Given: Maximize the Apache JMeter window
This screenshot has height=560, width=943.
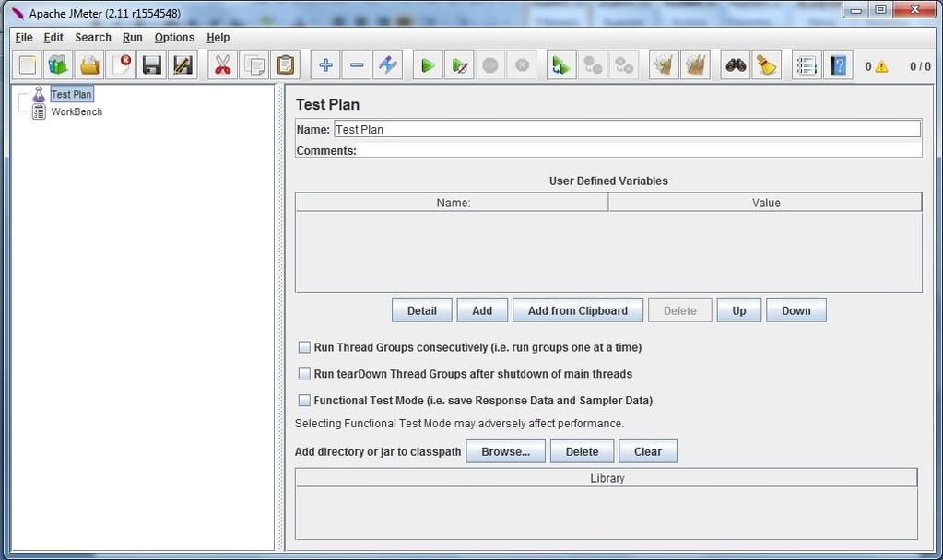Looking at the screenshot, I should [x=880, y=10].
